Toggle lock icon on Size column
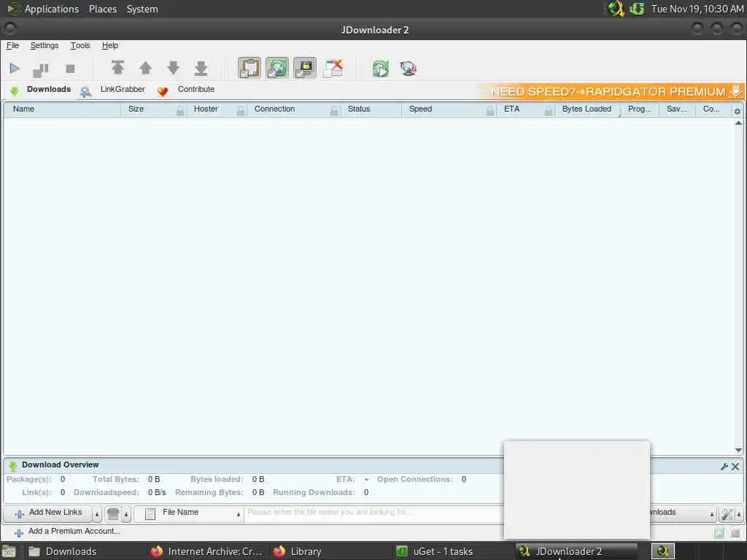 click(x=180, y=111)
